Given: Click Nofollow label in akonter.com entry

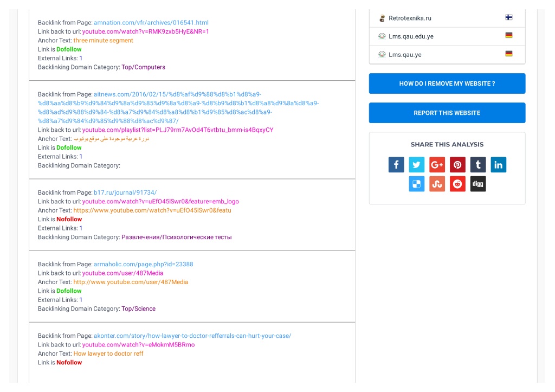Looking at the screenshot, I should click(69, 363).
